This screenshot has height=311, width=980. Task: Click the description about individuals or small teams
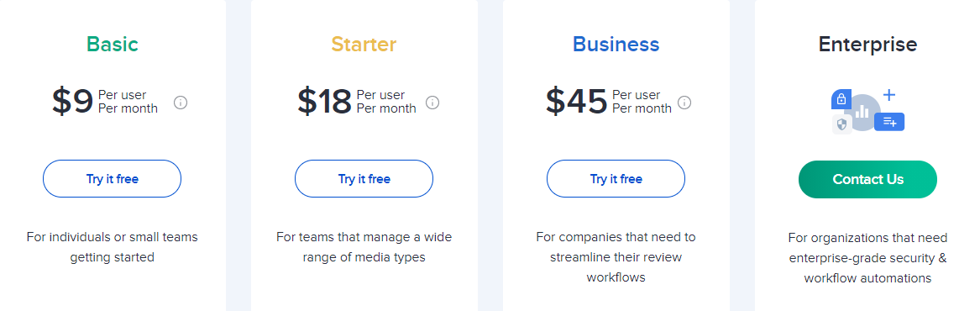coord(112,247)
